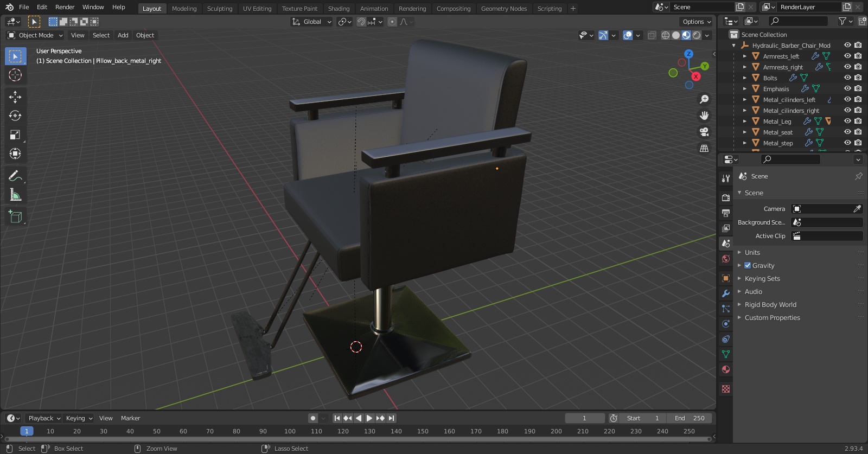868x454 pixels.
Task: Open Playback dropdown in timeline
Action: point(44,418)
